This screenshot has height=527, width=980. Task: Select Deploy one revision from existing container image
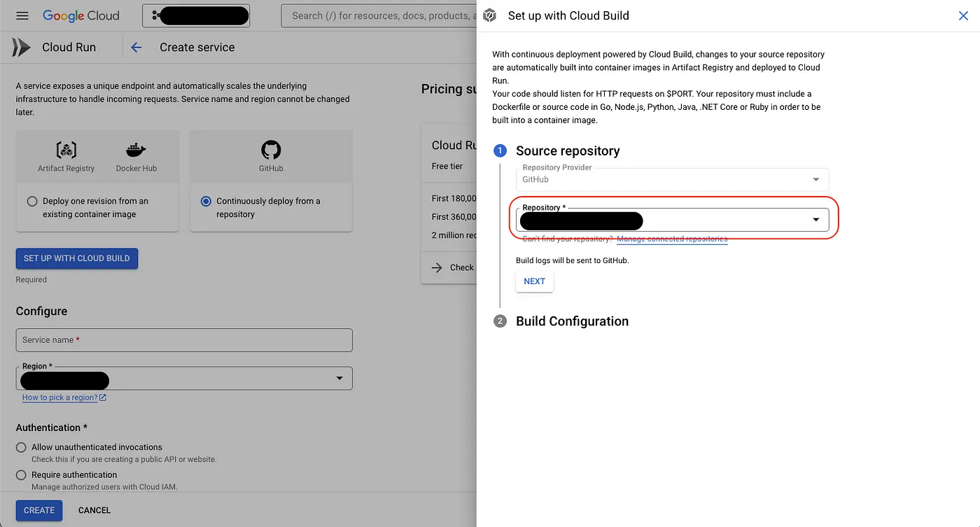(31, 201)
